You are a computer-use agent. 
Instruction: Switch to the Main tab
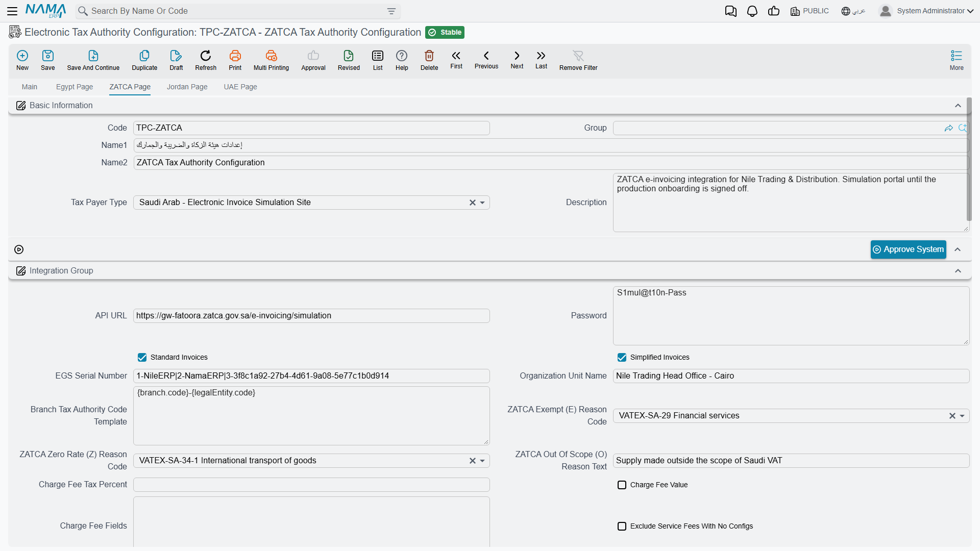[30, 87]
